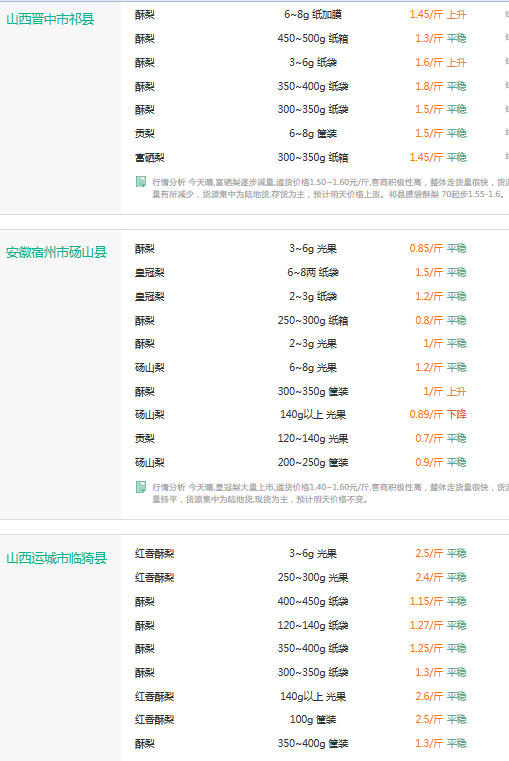Open the 砀山县 行情分析 text
The height and width of the screenshot is (761, 509).
tap(330, 493)
